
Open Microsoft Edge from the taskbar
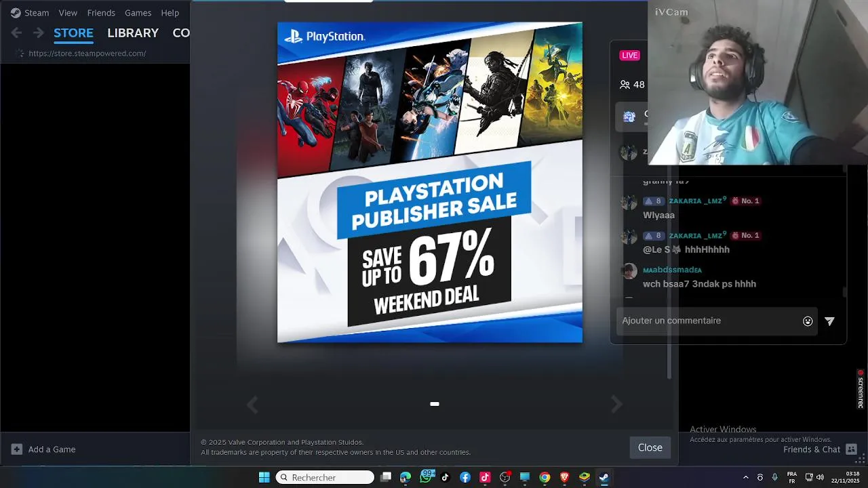click(406, 477)
